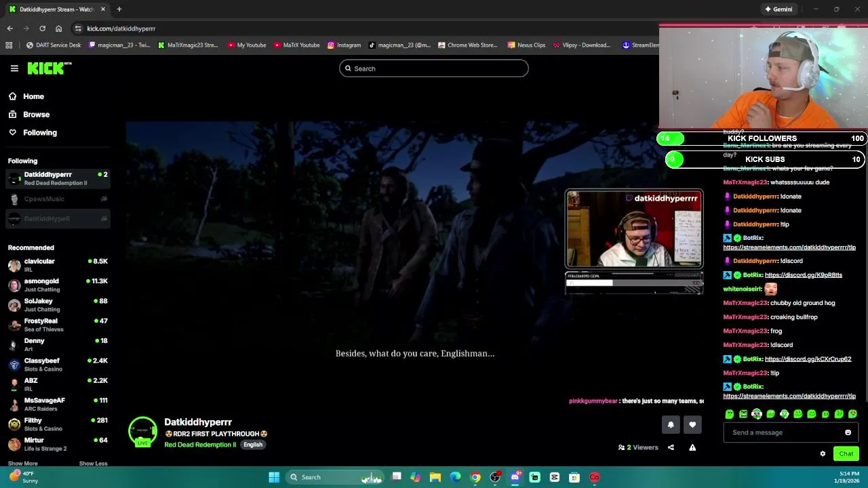The height and width of the screenshot is (488, 868).
Task: Select the first green emote in the row
Action: (x=729, y=414)
